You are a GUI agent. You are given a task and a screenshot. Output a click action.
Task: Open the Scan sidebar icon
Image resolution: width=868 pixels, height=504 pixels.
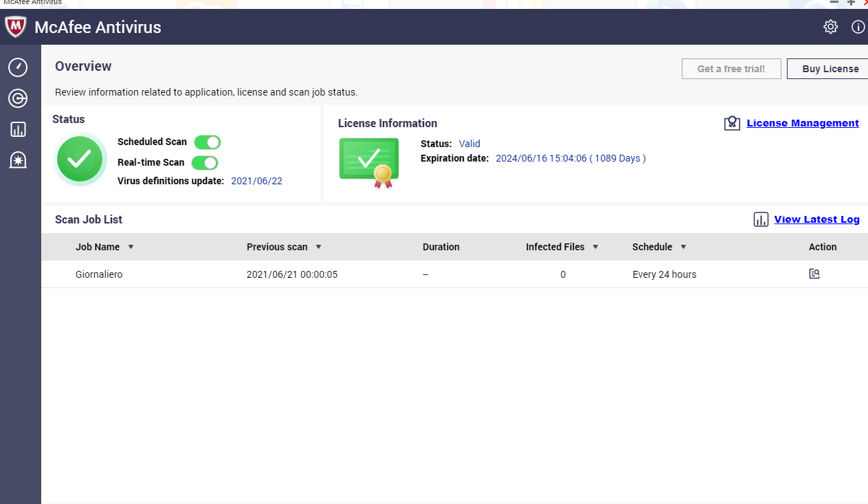coord(18,99)
